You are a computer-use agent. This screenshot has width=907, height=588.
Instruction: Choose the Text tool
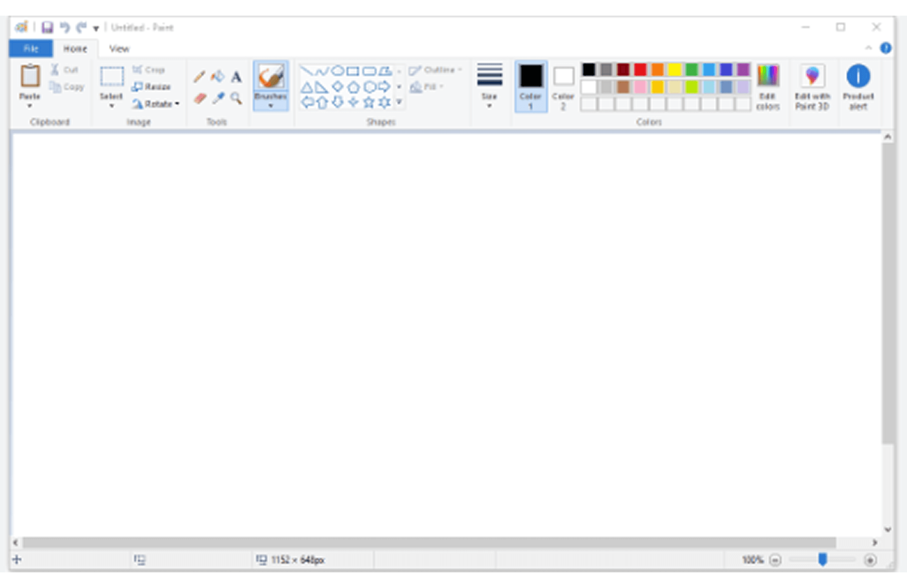pos(236,77)
